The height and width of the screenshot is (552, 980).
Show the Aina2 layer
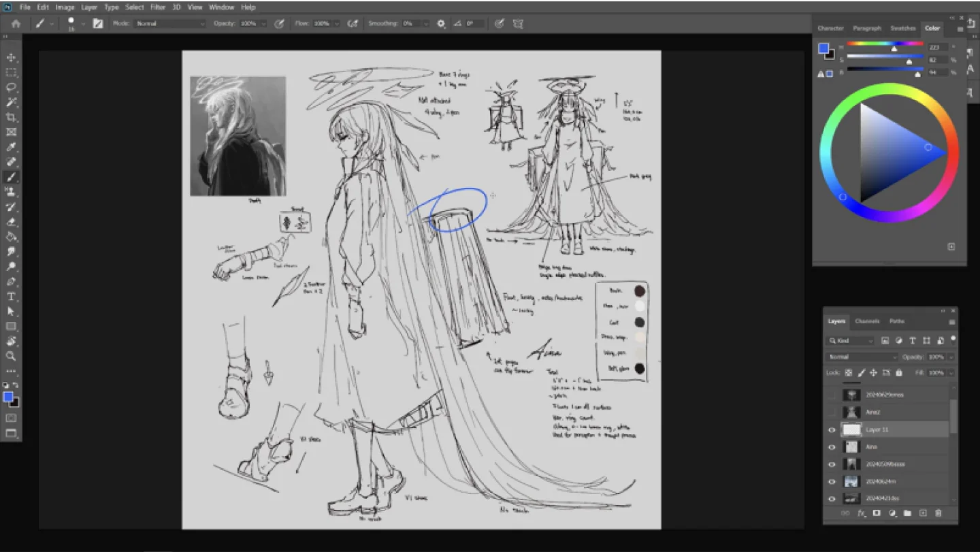832,412
